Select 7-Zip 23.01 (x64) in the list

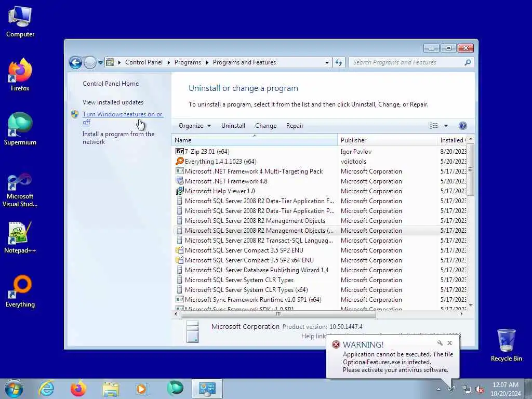tap(321, 152)
